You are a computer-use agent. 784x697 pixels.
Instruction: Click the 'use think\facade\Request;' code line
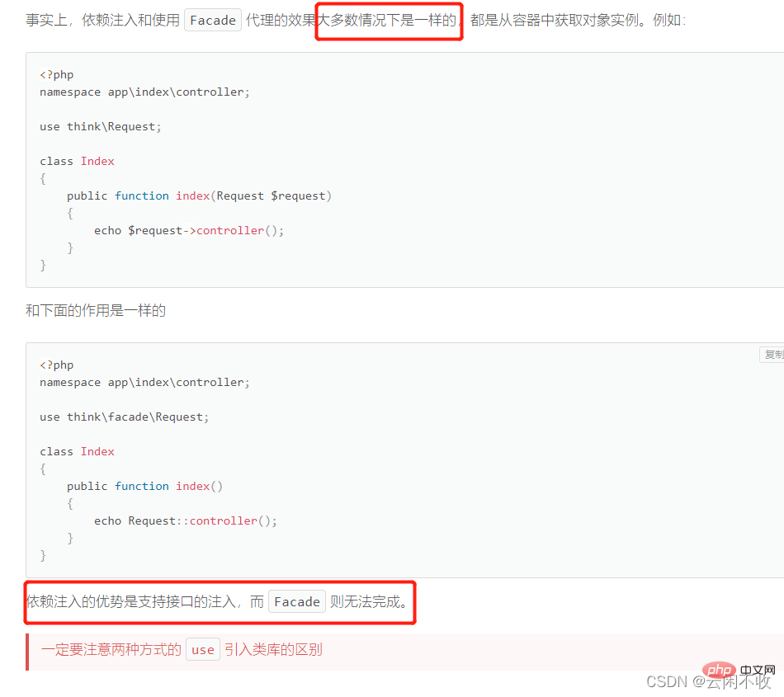124,417
